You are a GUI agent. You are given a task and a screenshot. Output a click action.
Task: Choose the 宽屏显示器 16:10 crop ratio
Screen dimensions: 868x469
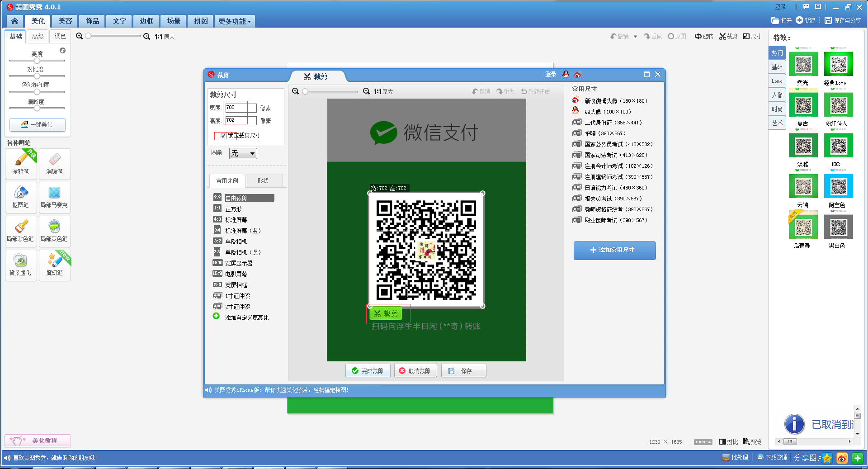pos(233,263)
